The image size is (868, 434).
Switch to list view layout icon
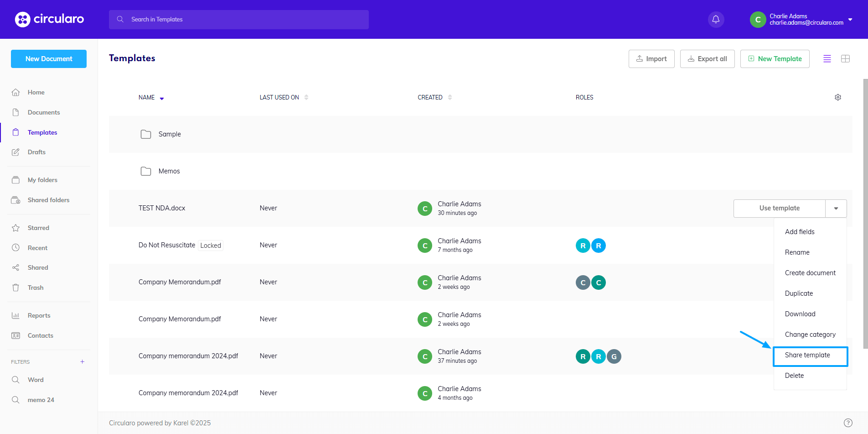point(827,59)
